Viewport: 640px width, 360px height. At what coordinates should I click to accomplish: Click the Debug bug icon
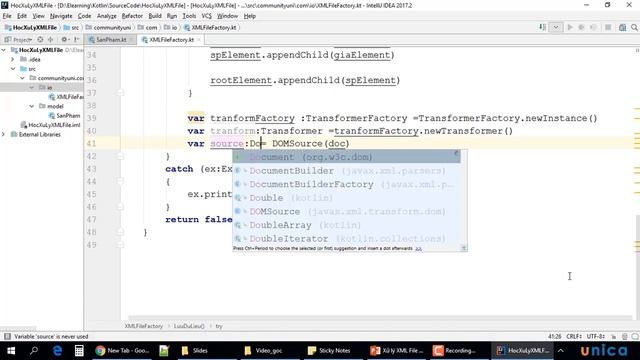tap(581, 27)
